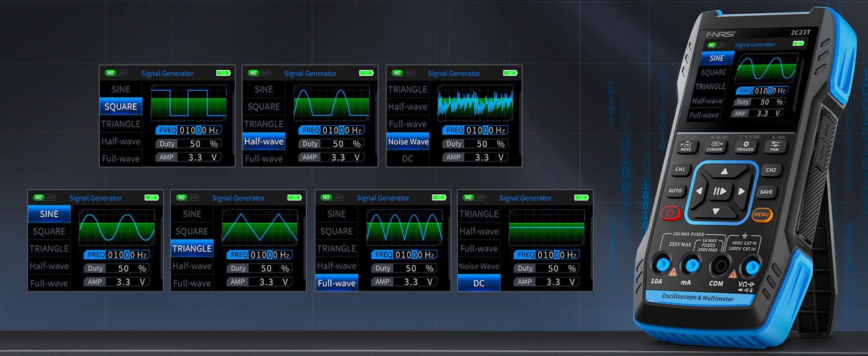This screenshot has height=356, width=868.
Task: Toggle the NO/OFF switch in the DC screen
Action: [474, 198]
